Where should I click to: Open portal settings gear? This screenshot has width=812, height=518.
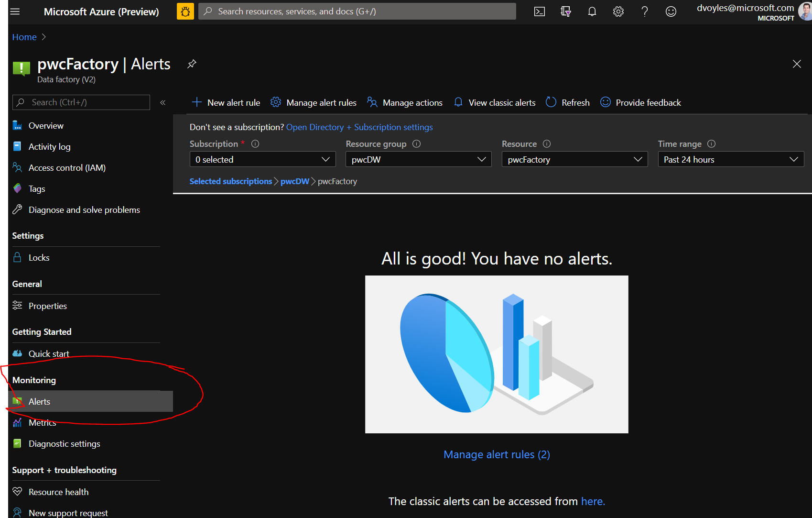point(618,11)
